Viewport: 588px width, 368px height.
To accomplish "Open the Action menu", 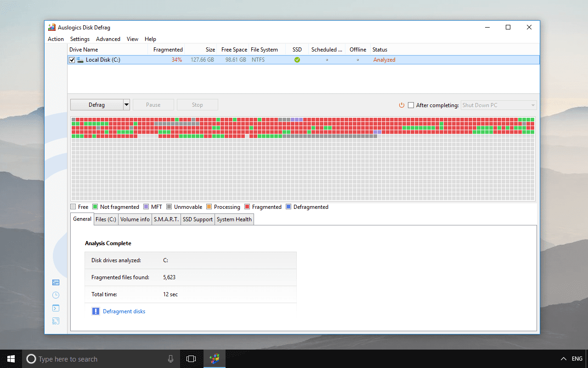I will (x=56, y=39).
